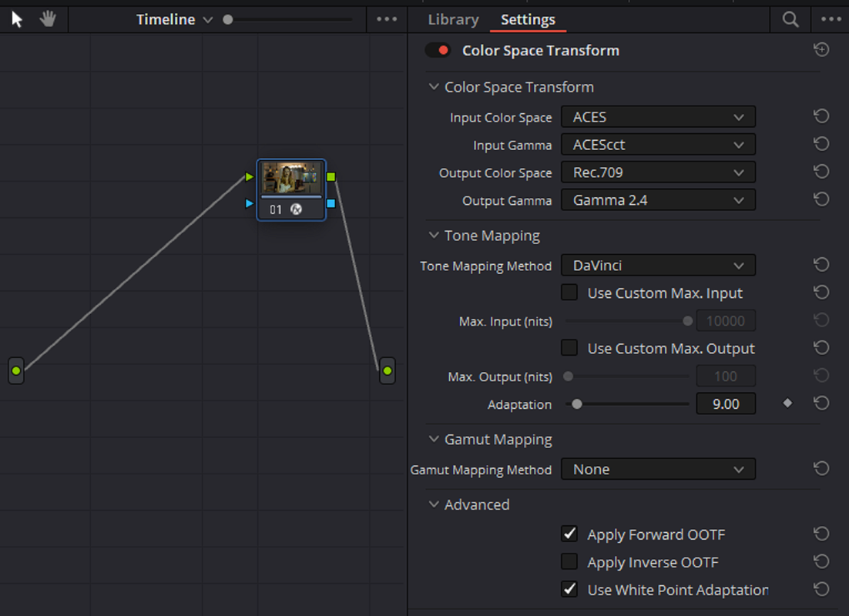This screenshot has height=616, width=849.
Task: Open Gamut Mapping Method dropdown showing None
Action: pos(658,469)
